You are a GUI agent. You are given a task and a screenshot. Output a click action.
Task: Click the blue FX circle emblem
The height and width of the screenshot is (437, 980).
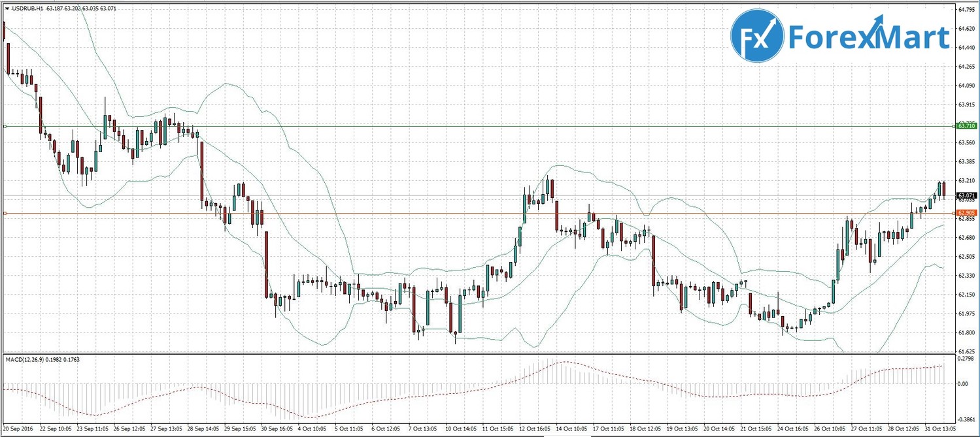coord(757,37)
